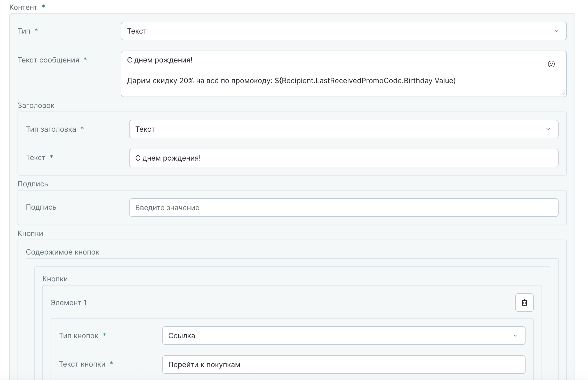
Task: Open the emoji picker in message text
Action: pos(551,64)
